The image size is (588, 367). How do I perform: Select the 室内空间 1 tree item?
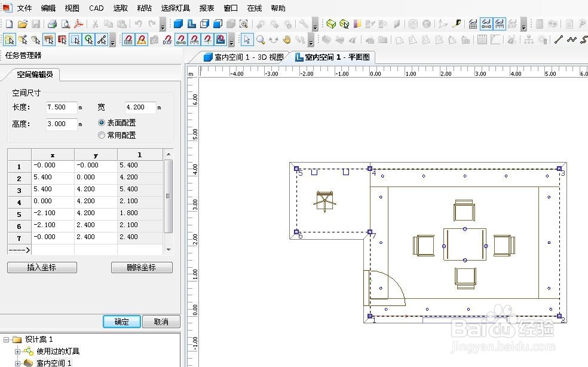pos(53,363)
